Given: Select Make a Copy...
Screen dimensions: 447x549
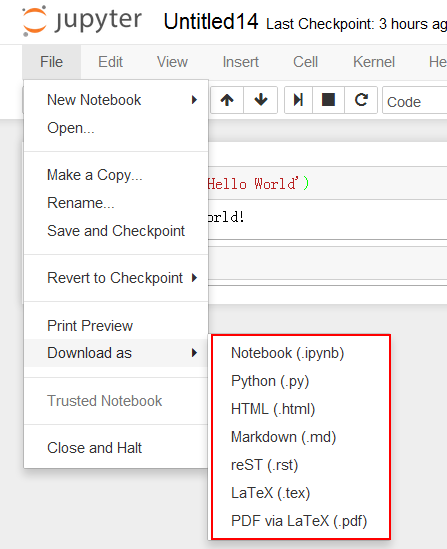Looking at the screenshot, I should pos(116,175).
